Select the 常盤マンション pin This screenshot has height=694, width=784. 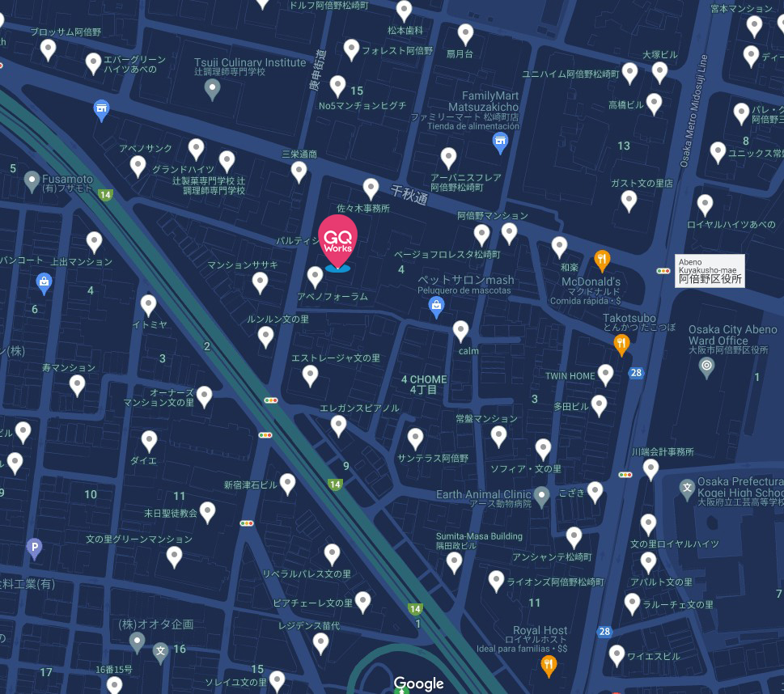tap(498, 437)
